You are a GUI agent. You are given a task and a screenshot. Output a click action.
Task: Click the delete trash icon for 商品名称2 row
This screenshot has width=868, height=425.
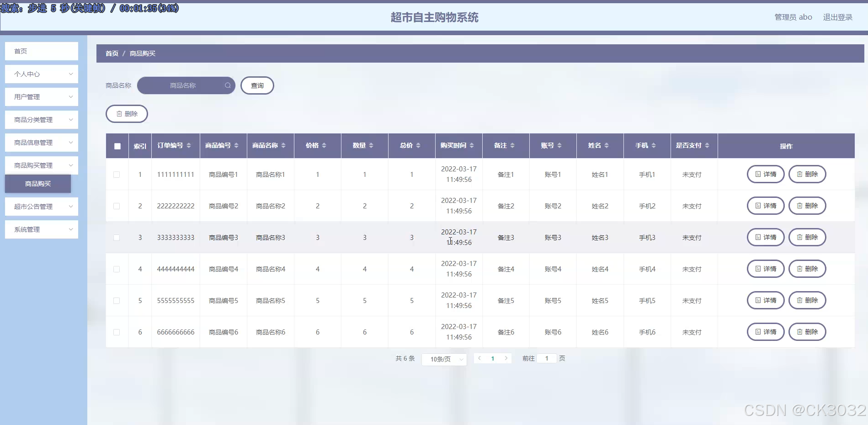[799, 206]
